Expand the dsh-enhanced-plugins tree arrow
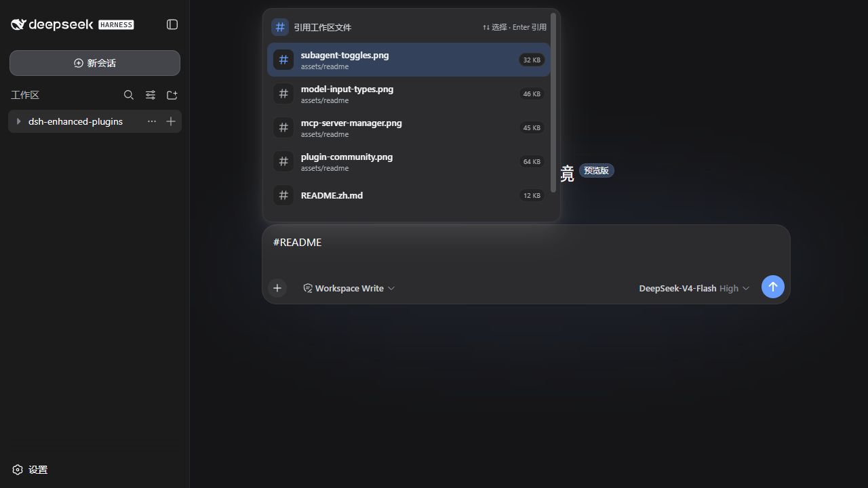868x488 pixels. coord(18,121)
